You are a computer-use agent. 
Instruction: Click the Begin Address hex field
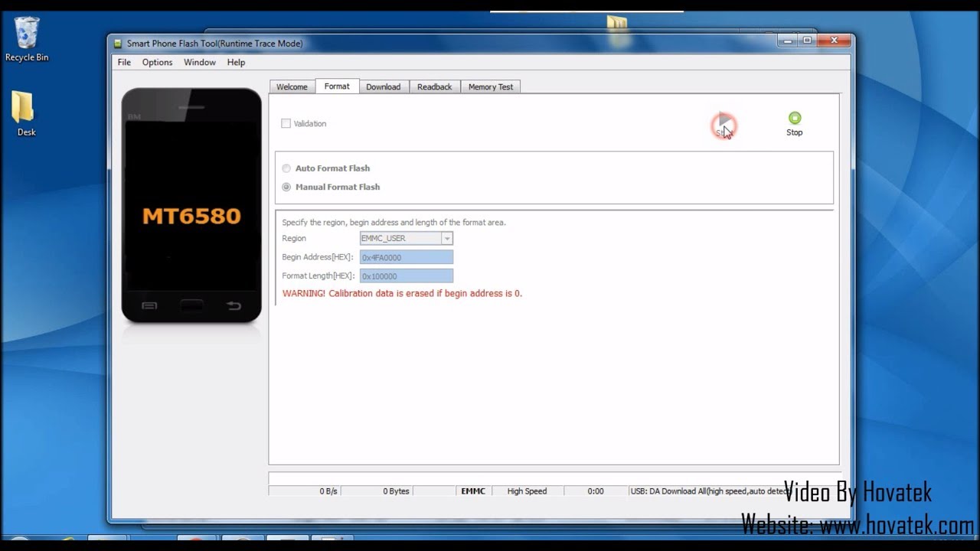(x=407, y=257)
